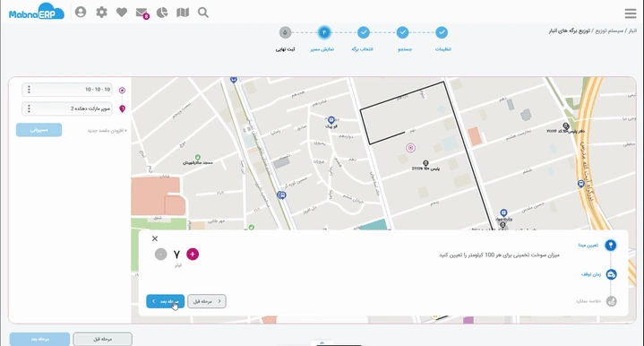Click the پلیس 10+ map marker
644x346 pixels.
[x=426, y=163]
